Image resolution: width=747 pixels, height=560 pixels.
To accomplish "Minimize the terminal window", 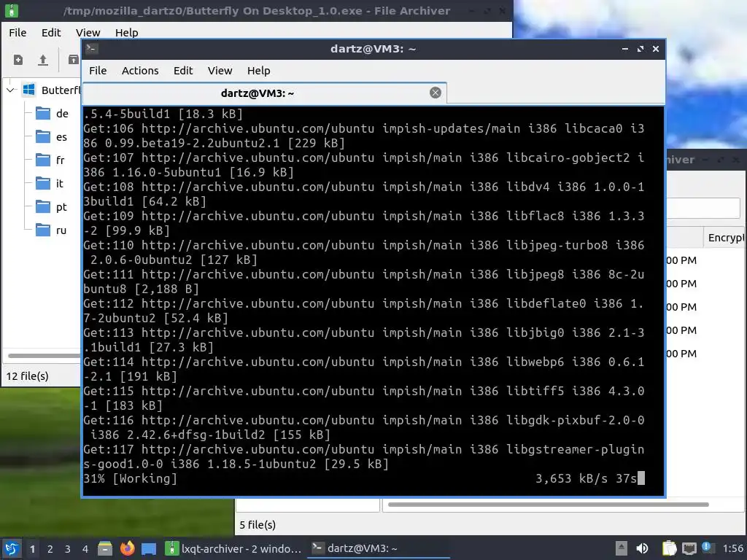I will (625, 49).
